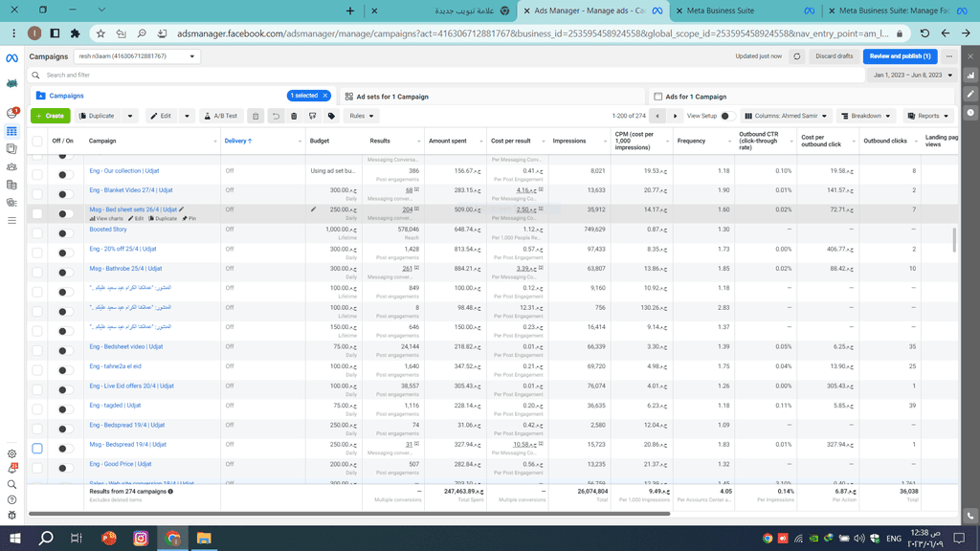Click the Search and filter field
This screenshot has width=980, height=551.
pos(447,75)
